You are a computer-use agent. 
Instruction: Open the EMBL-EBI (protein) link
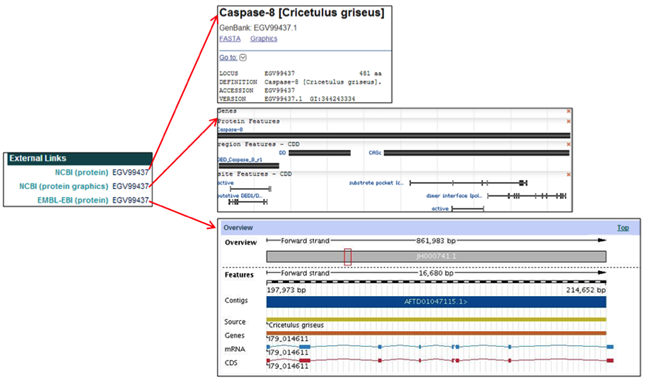coord(73,200)
